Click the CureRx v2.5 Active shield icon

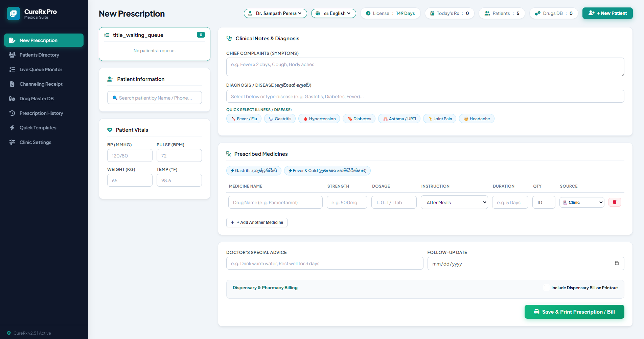9,333
